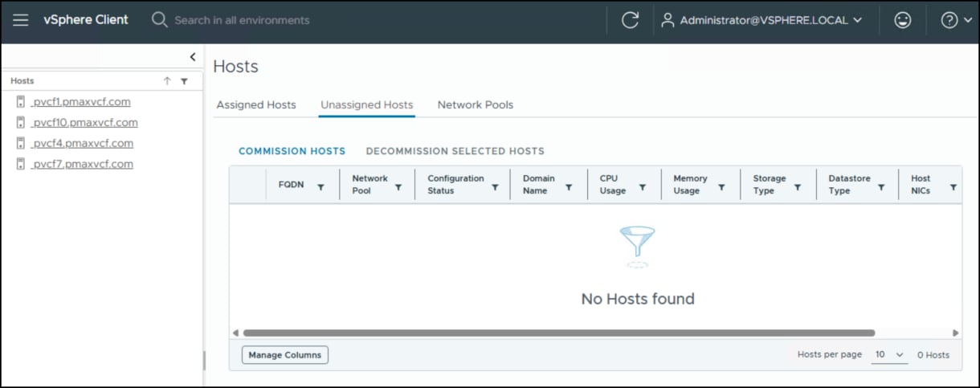Open the Network Pools tab

[x=476, y=104]
